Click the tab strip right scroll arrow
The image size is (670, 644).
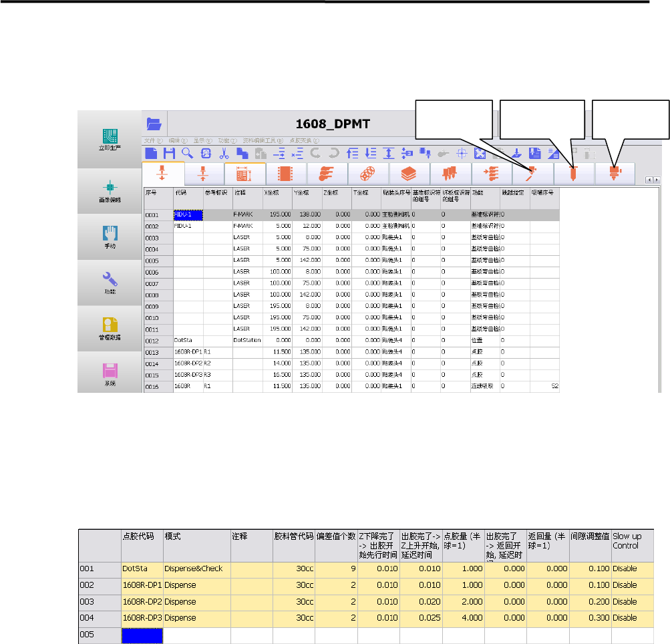click(x=657, y=180)
